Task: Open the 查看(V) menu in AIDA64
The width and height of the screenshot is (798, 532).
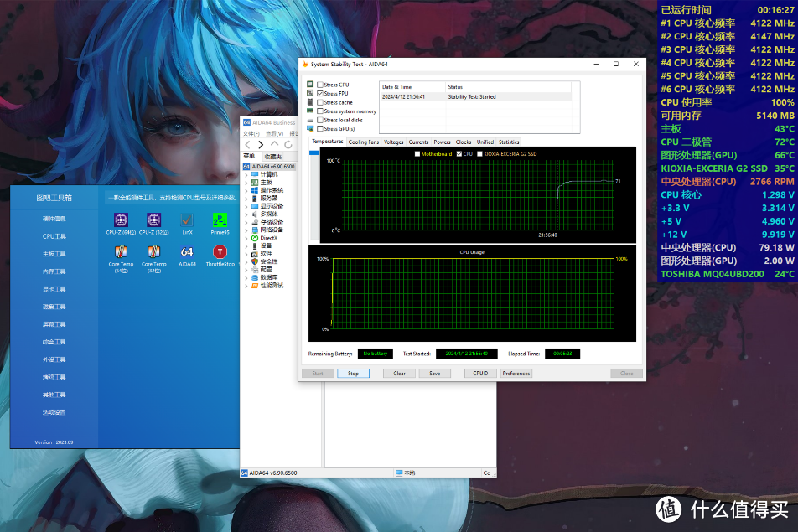Action: click(274, 134)
